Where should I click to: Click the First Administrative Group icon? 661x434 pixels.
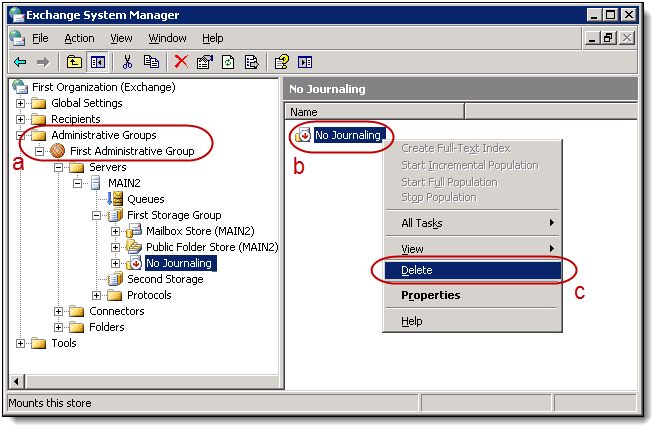point(57,151)
